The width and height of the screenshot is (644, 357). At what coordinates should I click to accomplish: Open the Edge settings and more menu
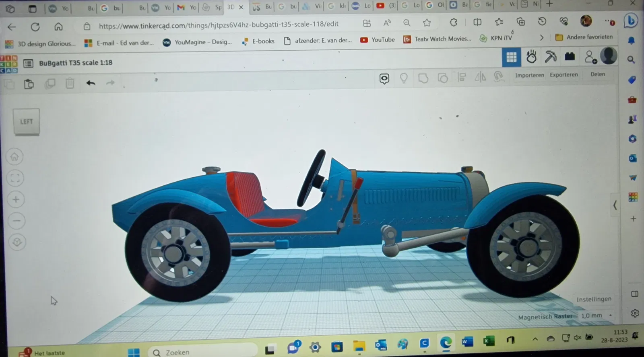609,21
